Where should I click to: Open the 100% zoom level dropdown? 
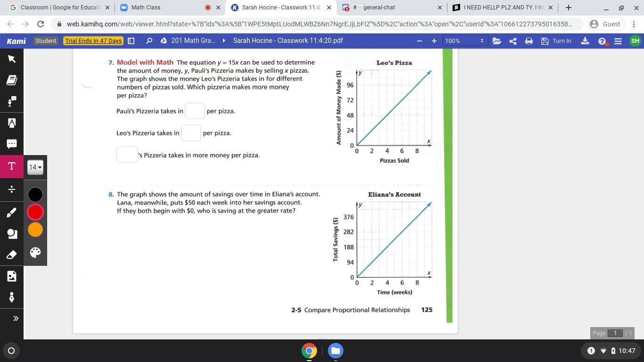pos(464,41)
